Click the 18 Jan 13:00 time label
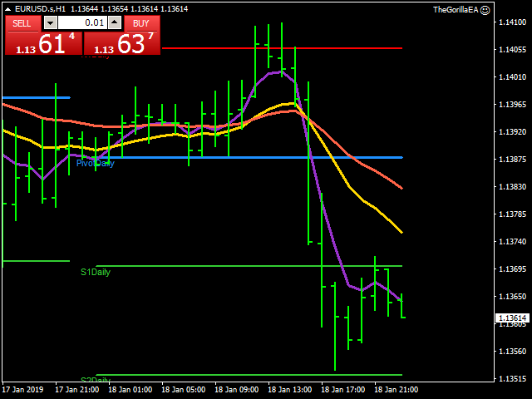532x399 pixels. (290, 390)
